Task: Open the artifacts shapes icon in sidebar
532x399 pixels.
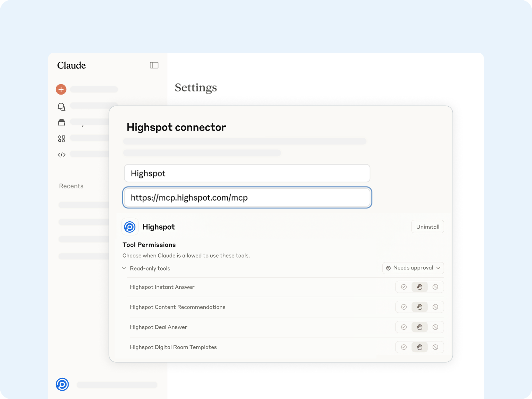Action: pos(61,139)
